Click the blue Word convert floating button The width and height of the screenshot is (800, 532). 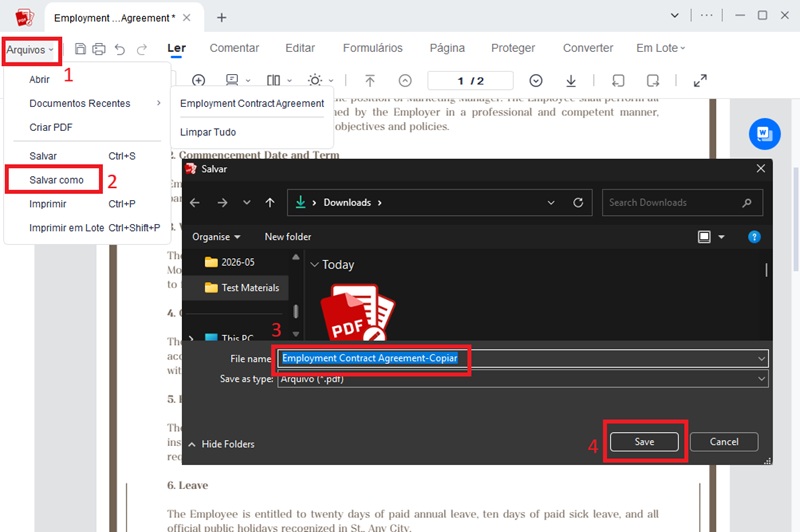(x=764, y=134)
